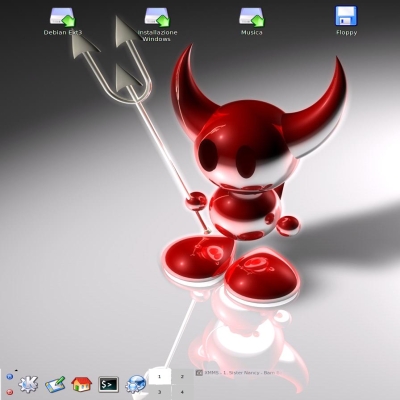
Task: Open the Musica drive icon
Action: 252,17
